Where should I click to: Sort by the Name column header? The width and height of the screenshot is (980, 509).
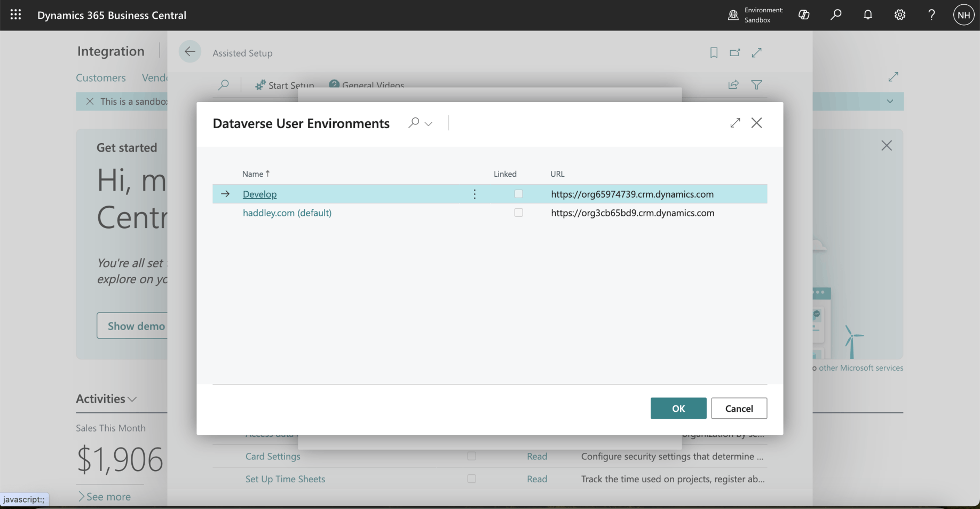point(256,174)
